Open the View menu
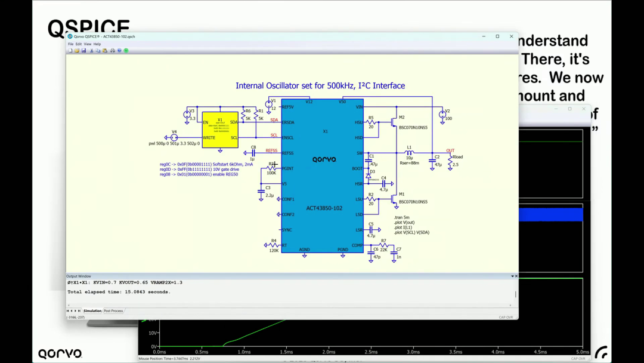Viewport: 644px width, 363px height. (88, 44)
